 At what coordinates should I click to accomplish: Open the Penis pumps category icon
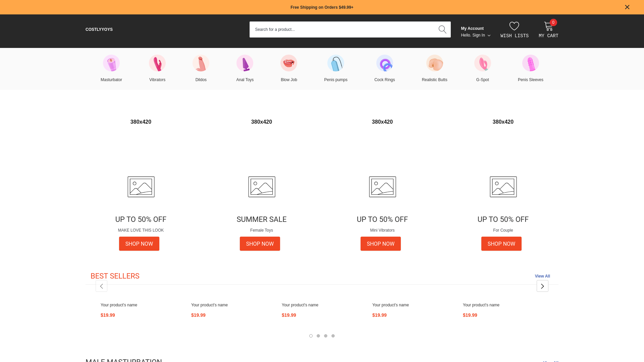click(x=336, y=63)
